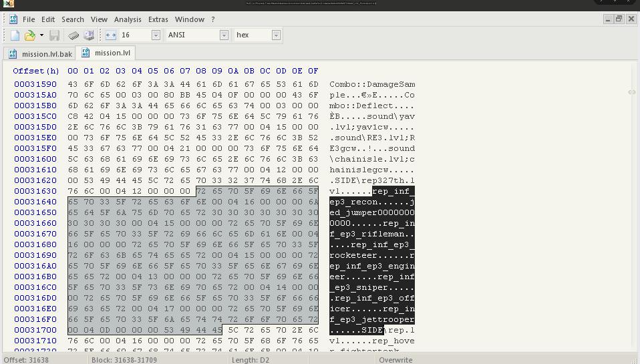Image resolution: width=640 pixels, height=364 pixels.
Task: Click the greyed Save floppy icon
Action: tap(54, 35)
